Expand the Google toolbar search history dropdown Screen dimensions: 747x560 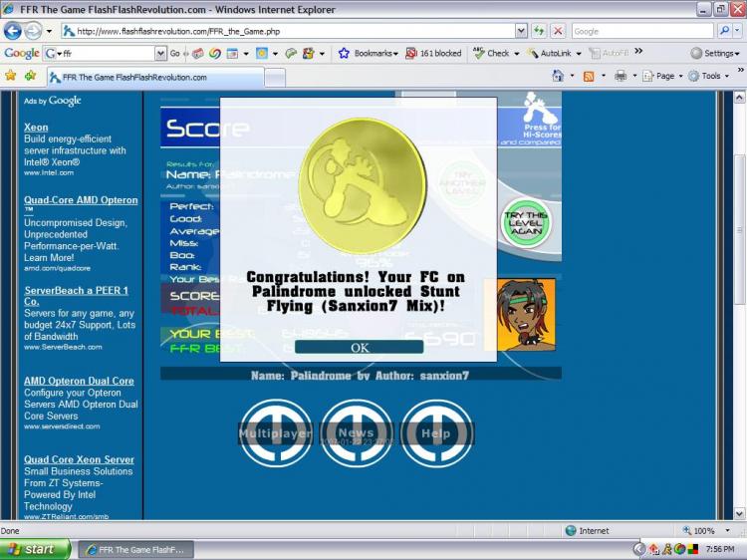(161, 54)
